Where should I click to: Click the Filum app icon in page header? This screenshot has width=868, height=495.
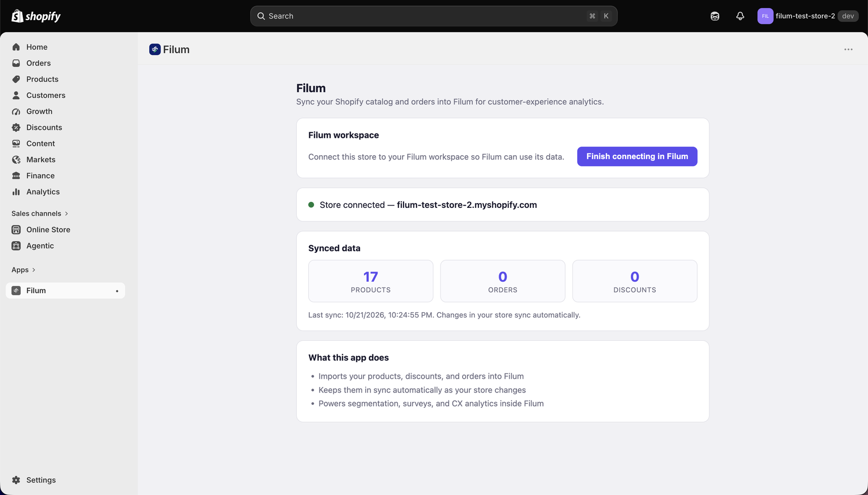pos(155,49)
